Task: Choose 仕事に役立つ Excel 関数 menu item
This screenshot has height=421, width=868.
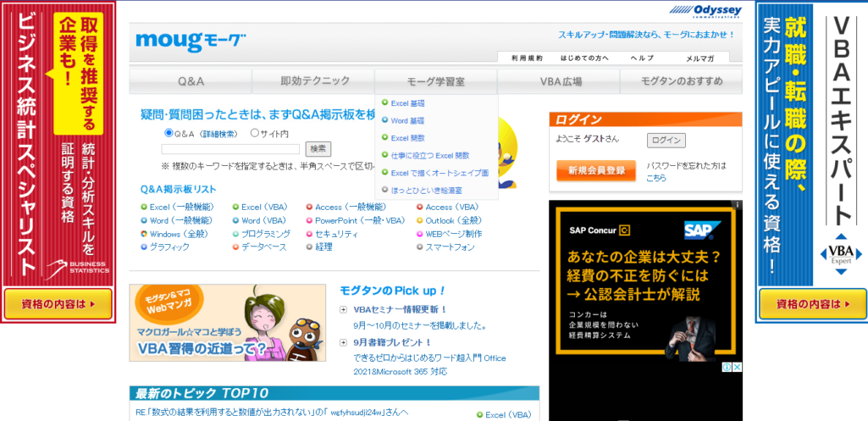Action: (x=430, y=155)
